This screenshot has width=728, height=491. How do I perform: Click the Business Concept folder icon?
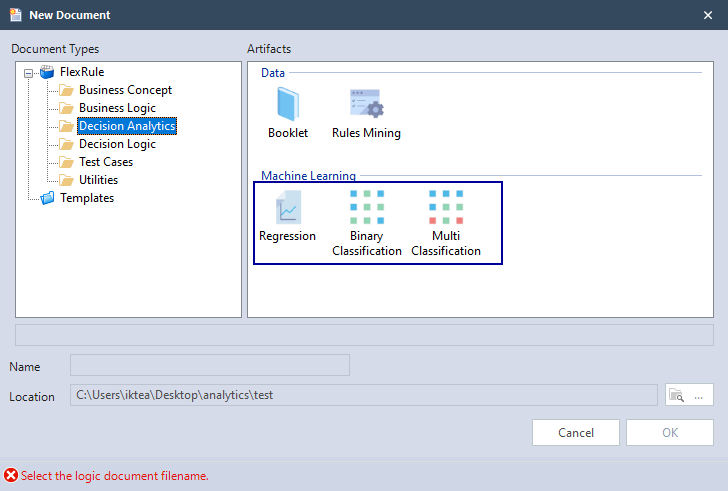click(x=66, y=90)
